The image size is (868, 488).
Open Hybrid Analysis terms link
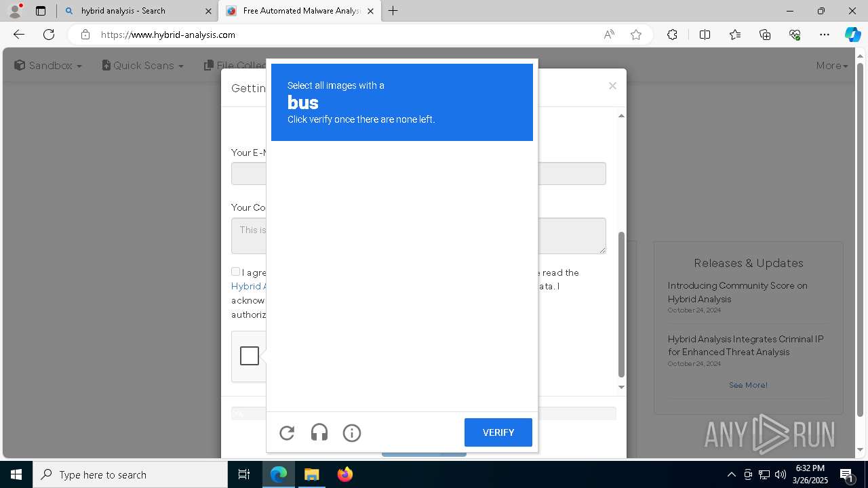click(x=248, y=286)
